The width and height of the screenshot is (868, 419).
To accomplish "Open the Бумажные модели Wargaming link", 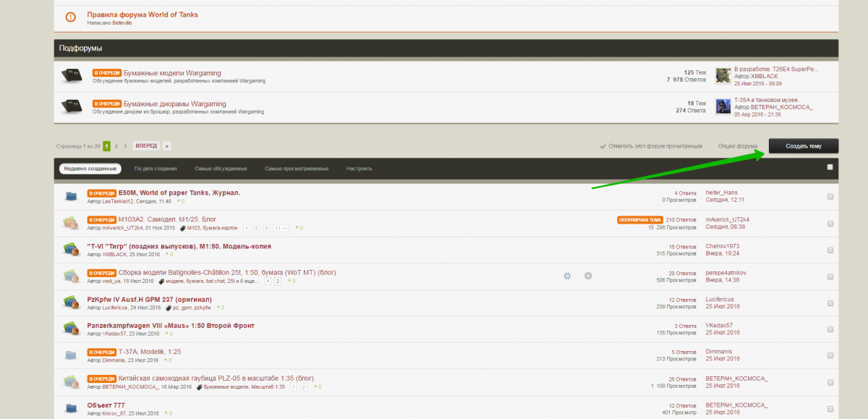I will 172,73.
